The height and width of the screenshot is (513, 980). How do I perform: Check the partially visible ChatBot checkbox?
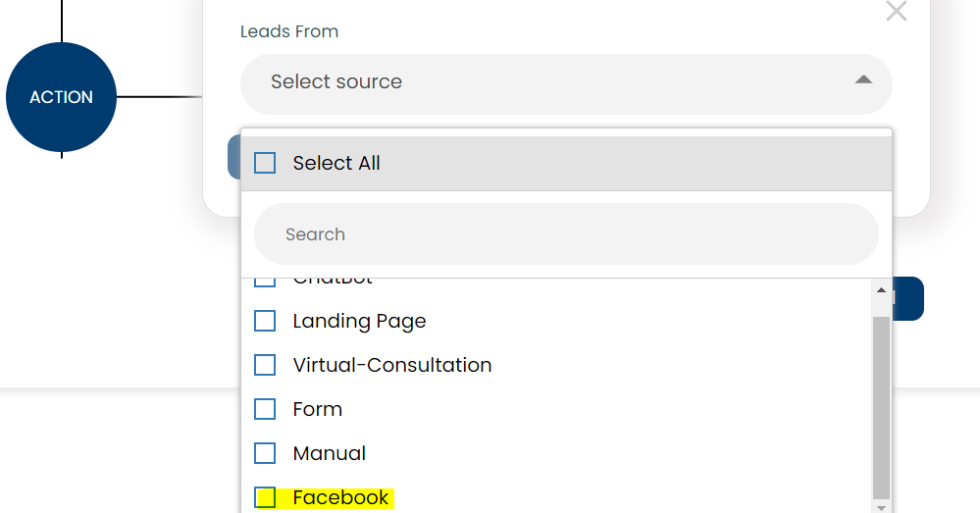[265, 282]
